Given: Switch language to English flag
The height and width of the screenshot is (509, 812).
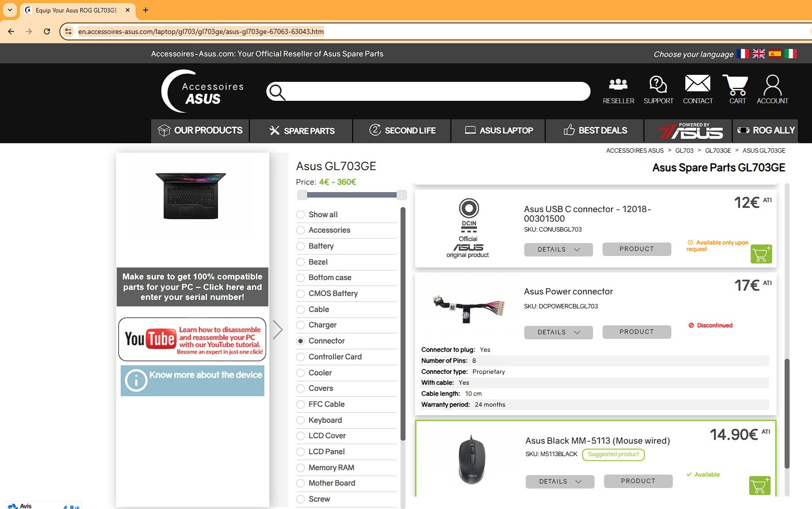Looking at the screenshot, I should click(x=759, y=53).
